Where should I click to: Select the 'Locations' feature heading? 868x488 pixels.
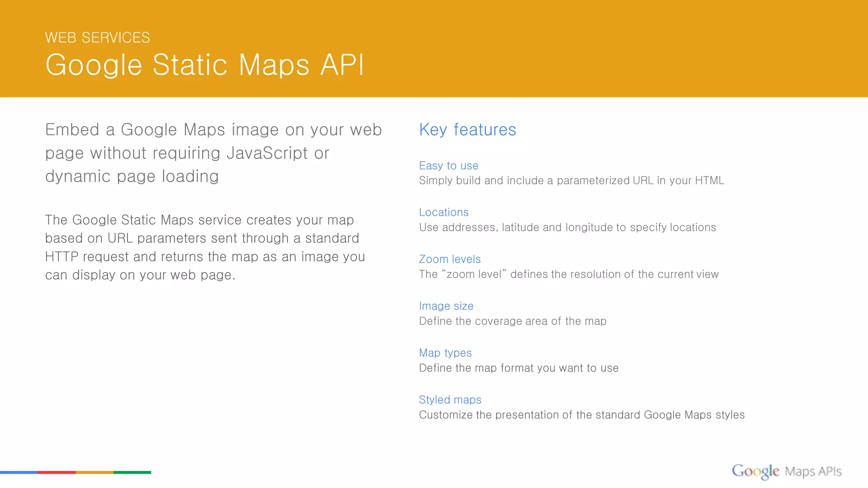coord(444,212)
